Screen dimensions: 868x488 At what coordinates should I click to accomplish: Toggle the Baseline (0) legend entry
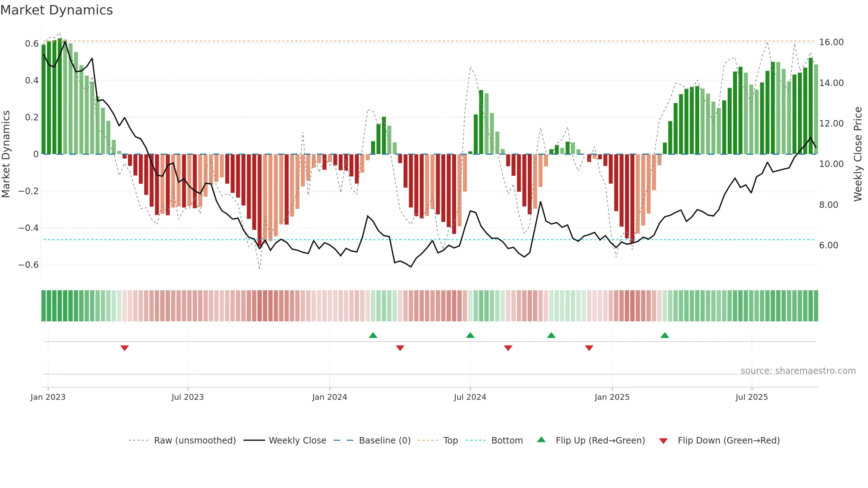pos(385,441)
